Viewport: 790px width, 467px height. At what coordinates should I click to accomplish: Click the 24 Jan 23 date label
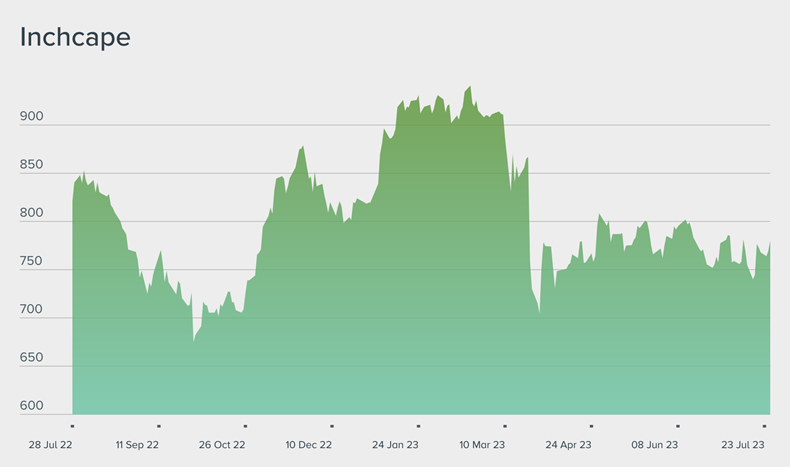[396, 444]
